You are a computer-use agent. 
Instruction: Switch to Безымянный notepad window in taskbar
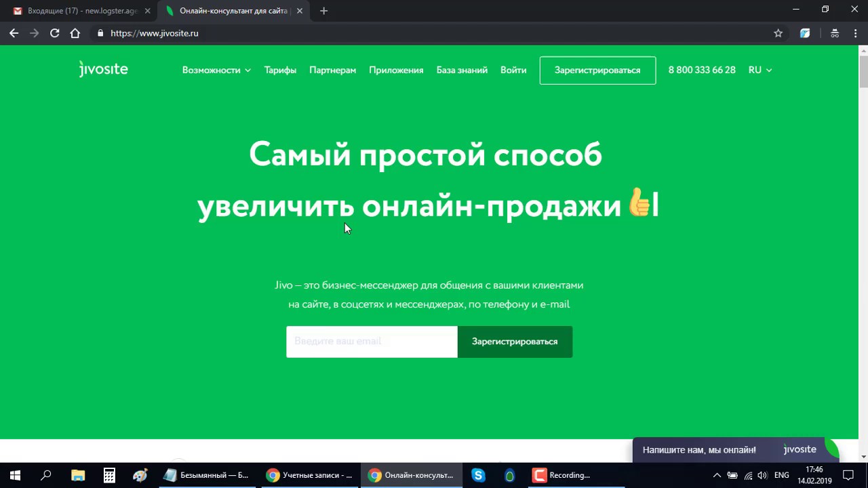click(207, 475)
